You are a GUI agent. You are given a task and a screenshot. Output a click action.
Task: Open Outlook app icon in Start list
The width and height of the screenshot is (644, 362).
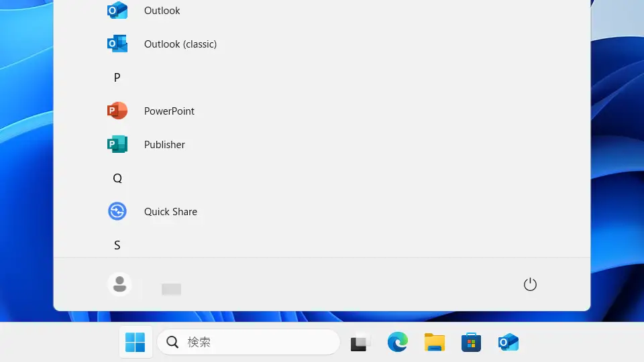click(117, 10)
